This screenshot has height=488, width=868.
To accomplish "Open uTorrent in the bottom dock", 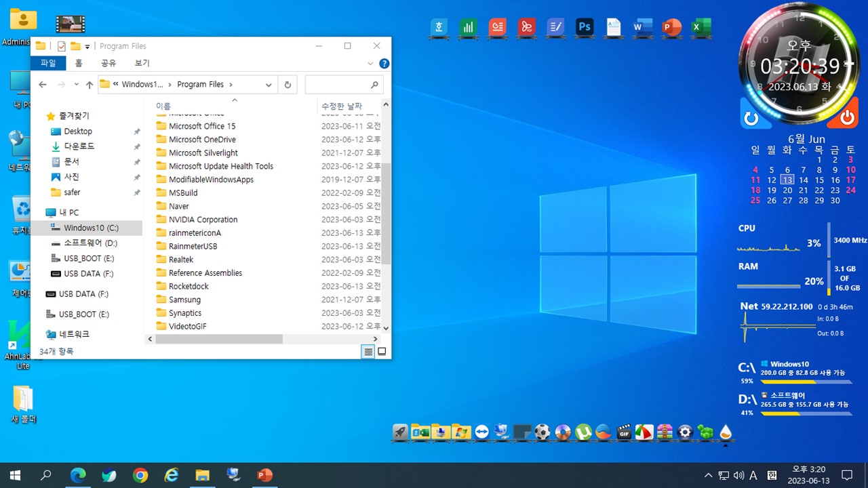I will click(x=583, y=432).
